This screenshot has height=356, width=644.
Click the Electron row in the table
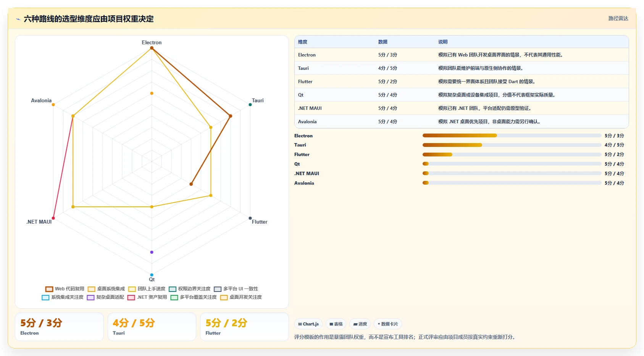tap(462, 55)
